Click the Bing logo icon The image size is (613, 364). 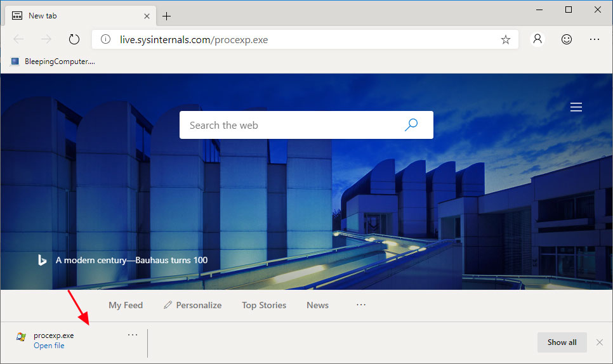42,260
